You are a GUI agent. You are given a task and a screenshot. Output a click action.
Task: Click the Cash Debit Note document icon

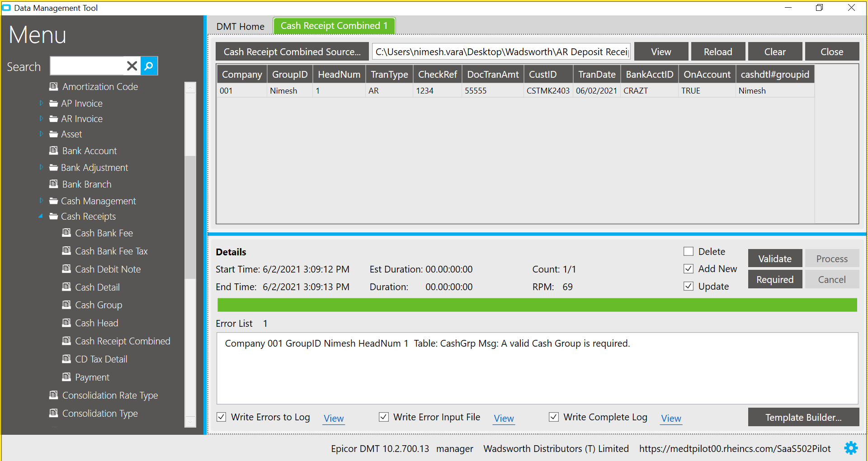[66, 269]
